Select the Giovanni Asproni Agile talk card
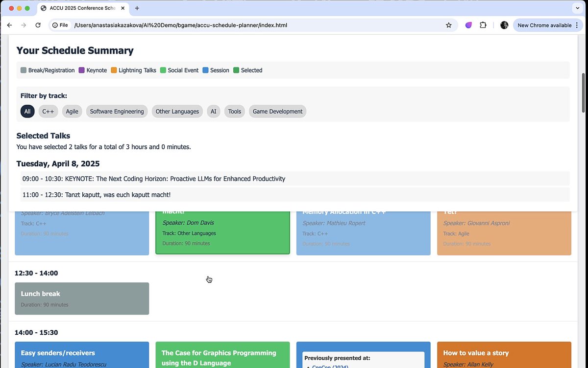The image size is (588, 368). pos(504,232)
